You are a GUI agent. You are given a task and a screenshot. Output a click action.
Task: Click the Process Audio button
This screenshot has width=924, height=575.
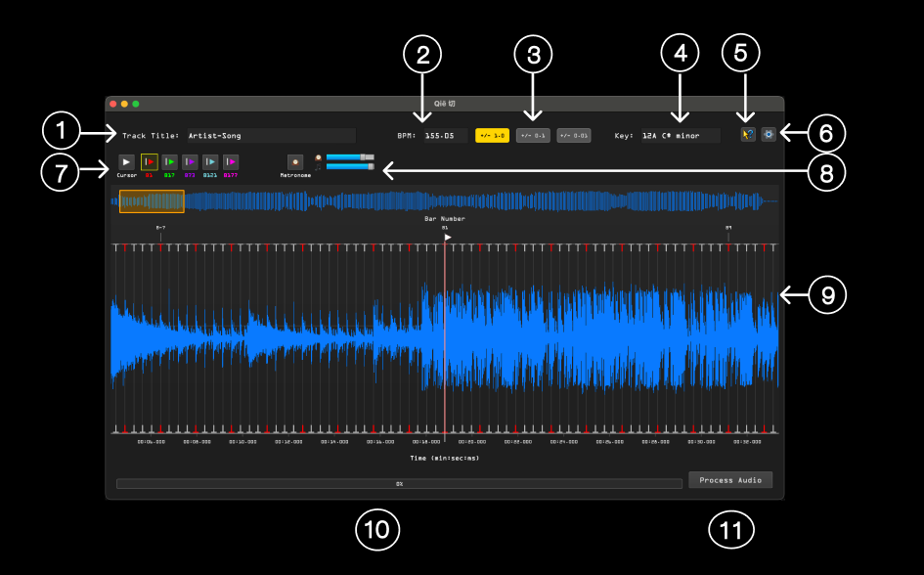tap(730, 480)
